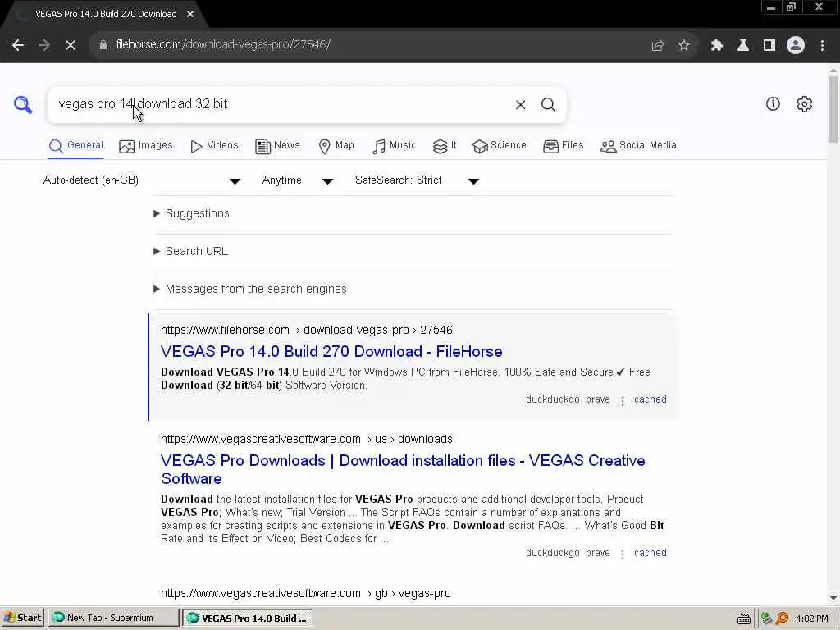Bookmark this page with the star
840x630 pixels.
683,46
